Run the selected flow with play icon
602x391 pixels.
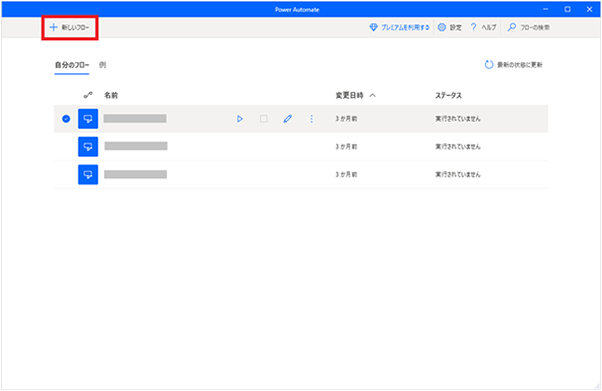pyautogui.click(x=240, y=119)
